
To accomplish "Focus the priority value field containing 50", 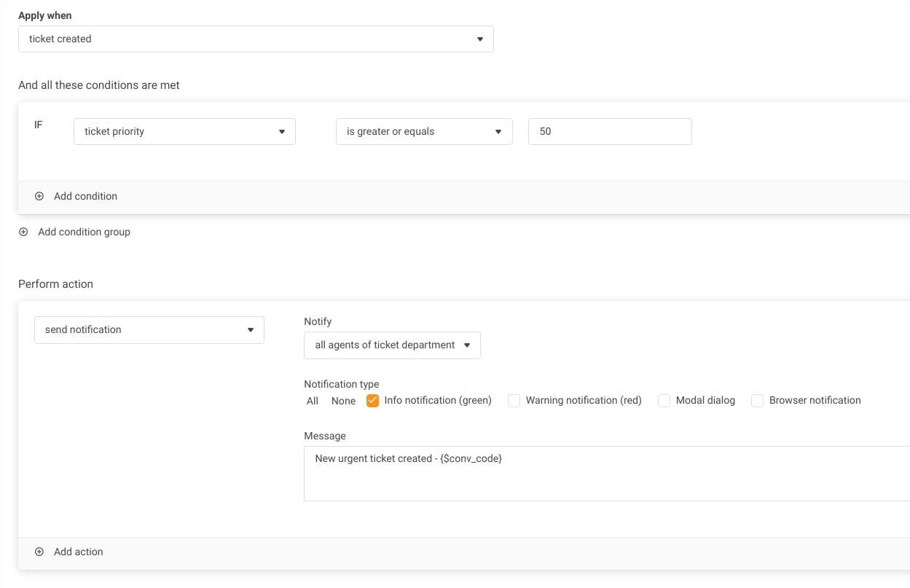I will pyautogui.click(x=610, y=132).
